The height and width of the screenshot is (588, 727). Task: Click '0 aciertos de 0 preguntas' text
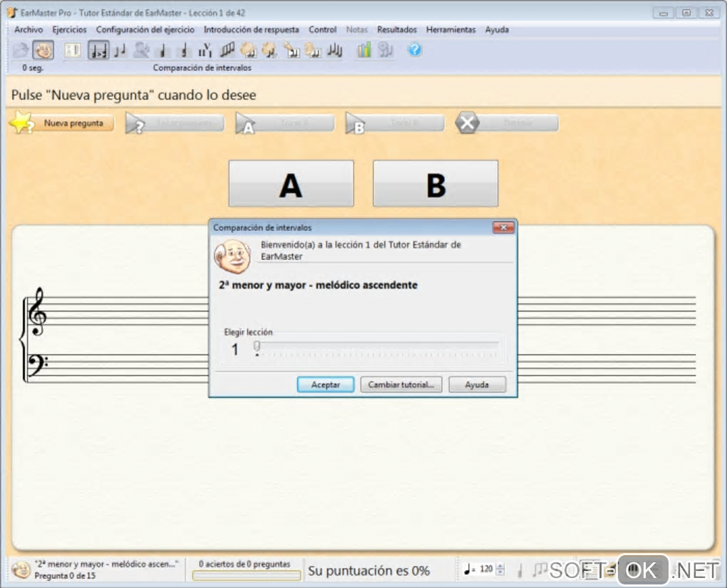pos(244,564)
